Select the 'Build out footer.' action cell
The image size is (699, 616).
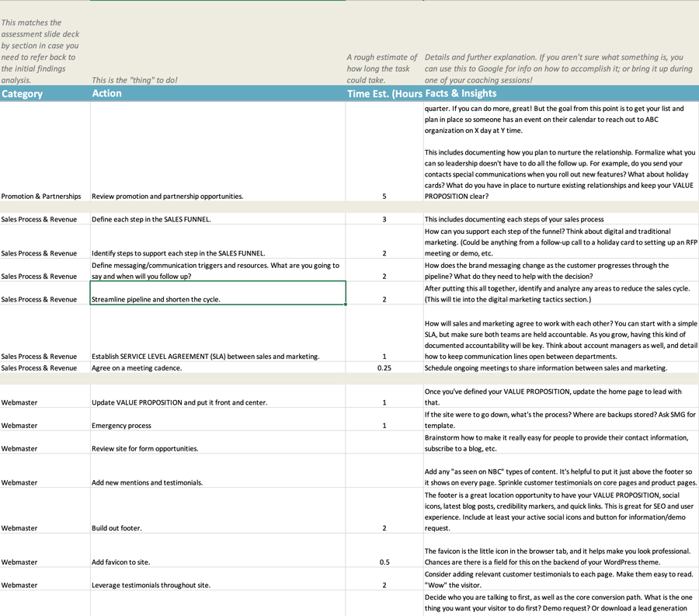tap(217, 511)
